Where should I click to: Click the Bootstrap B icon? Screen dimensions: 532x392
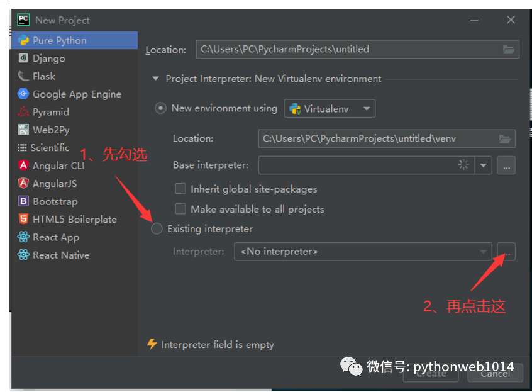coord(23,201)
